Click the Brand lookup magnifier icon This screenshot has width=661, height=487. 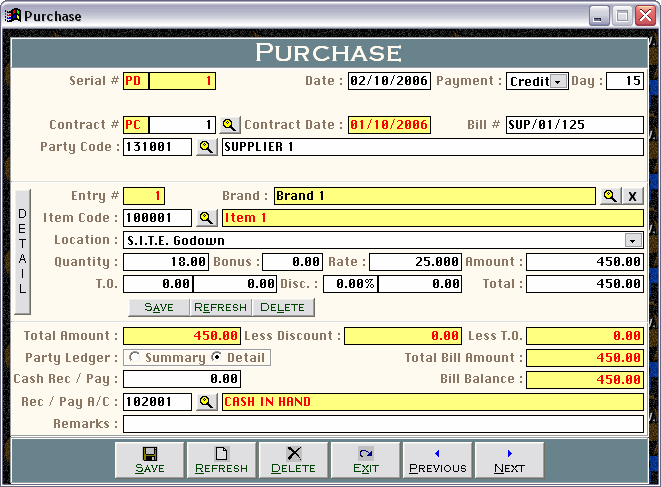610,196
